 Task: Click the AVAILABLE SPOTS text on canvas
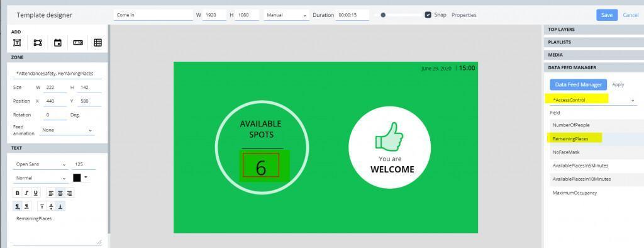pos(261,129)
